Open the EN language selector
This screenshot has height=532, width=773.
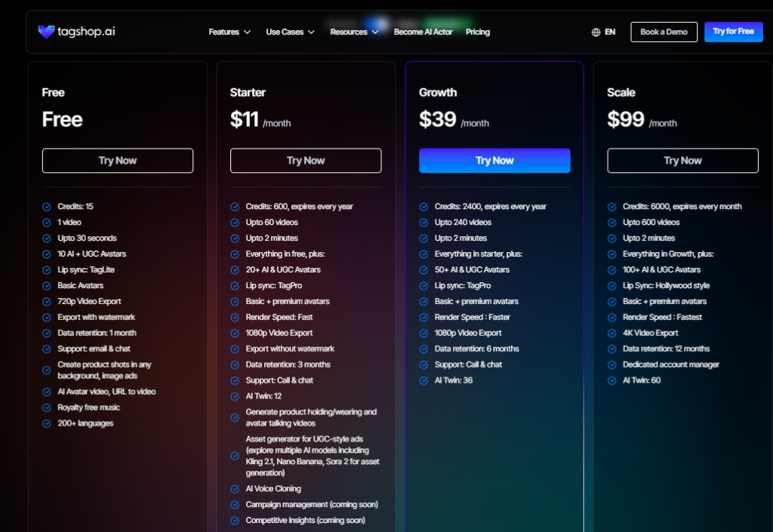pyautogui.click(x=609, y=32)
